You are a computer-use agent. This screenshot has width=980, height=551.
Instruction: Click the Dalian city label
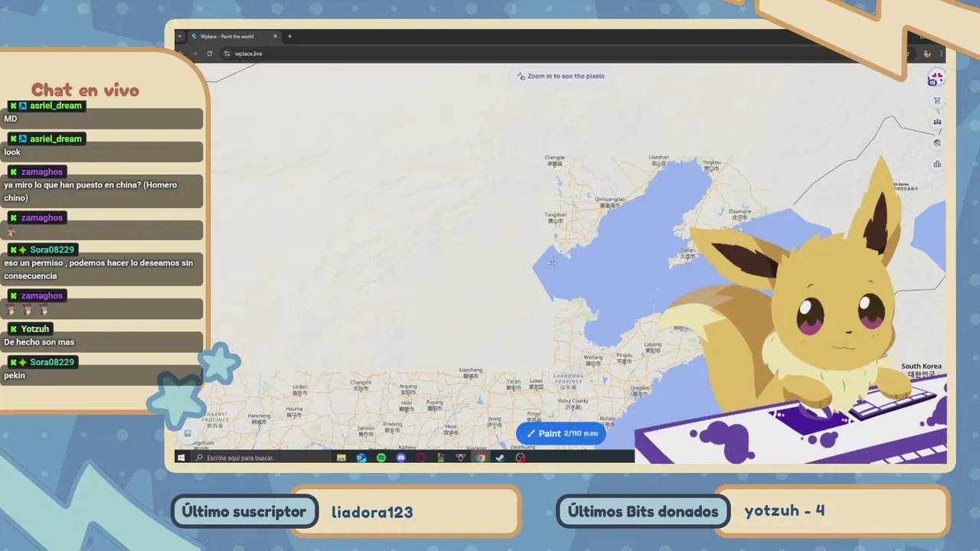(688, 253)
